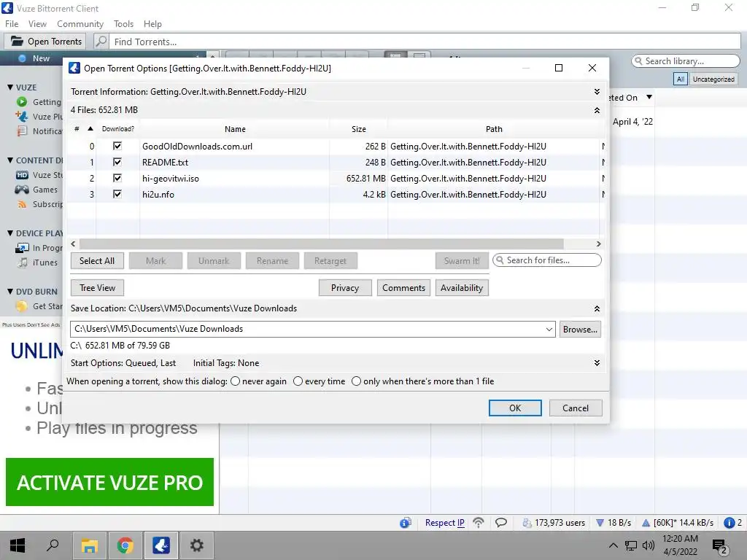Viewport: 747px width, 560px height.
Task: Uncheck download for README.txt
Action: (x=117, y=163)
